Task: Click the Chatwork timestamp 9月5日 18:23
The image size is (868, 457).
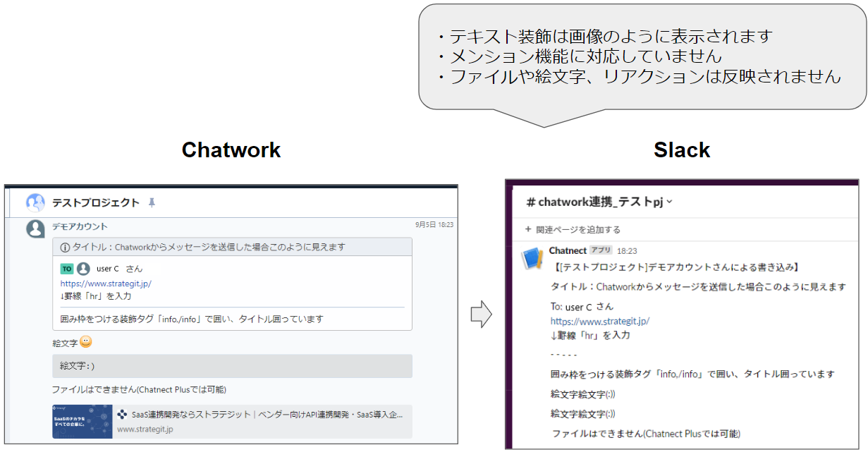Action: tap(434, 224)
